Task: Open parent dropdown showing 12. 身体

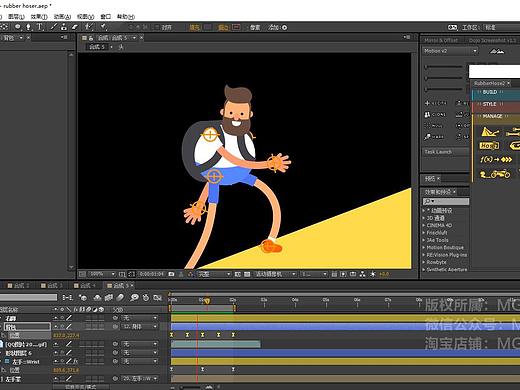Action: pyautogui.click(x=139, y=327)
